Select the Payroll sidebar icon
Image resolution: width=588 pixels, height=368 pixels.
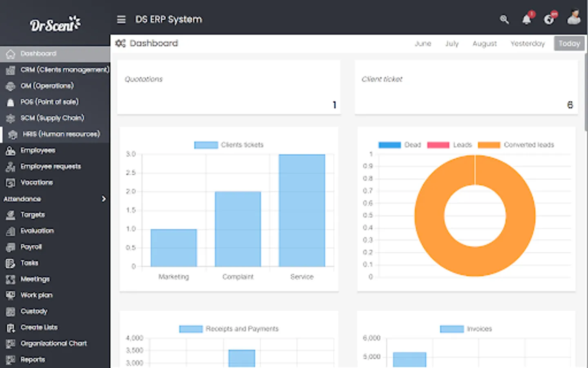click(x=10, y=247)
